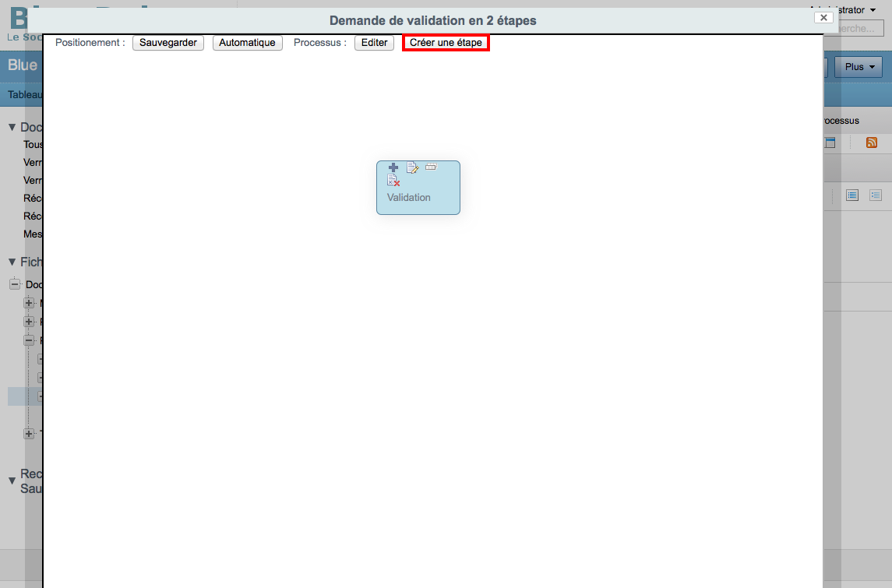Click the red-cross delete document icon on Validation
The width and height of the screenshot is (892, 588).
pos(393,181)
